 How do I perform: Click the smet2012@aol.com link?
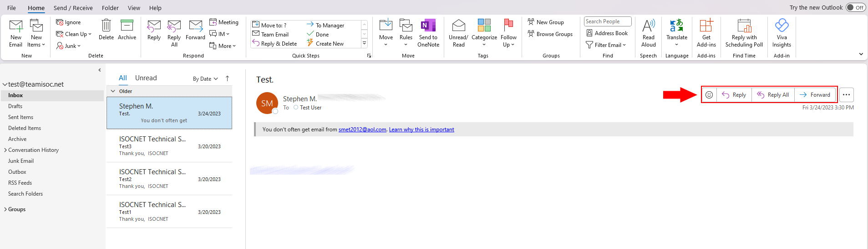tap(362, 130)
